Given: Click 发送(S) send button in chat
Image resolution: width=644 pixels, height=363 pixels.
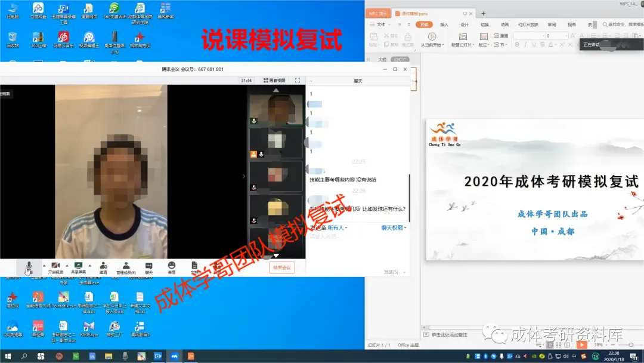Looking at the screenshot, I should point(391,272).
